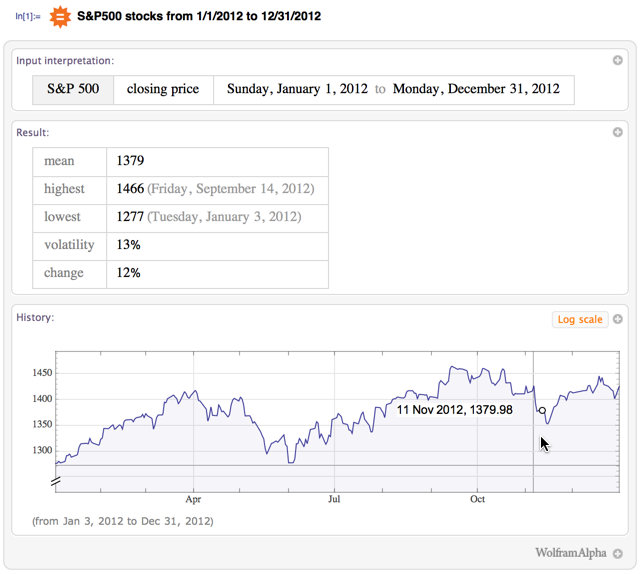Click the highest row label

point(64,189)
